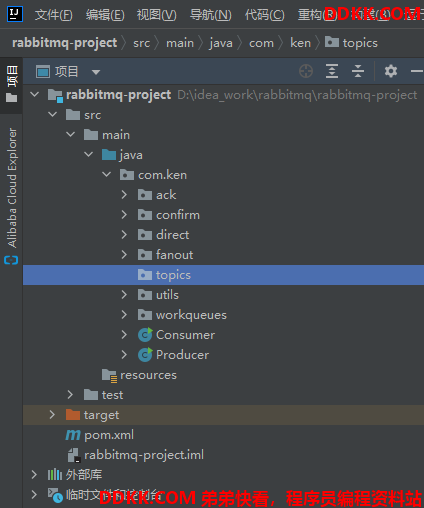Expand the target folder
The width and height of the screenshot is (424, 508).
(52, 415)
